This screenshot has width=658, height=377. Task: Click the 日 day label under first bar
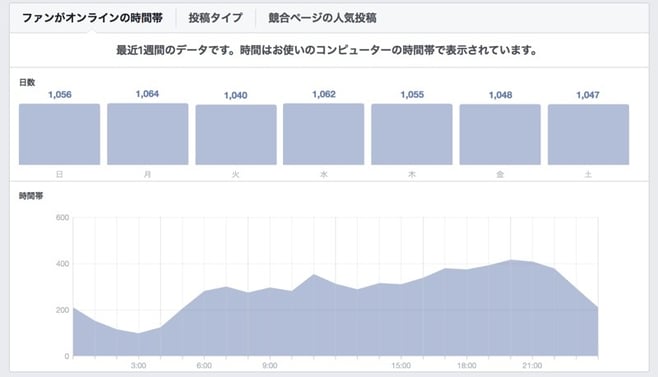[x=59, y=174]
